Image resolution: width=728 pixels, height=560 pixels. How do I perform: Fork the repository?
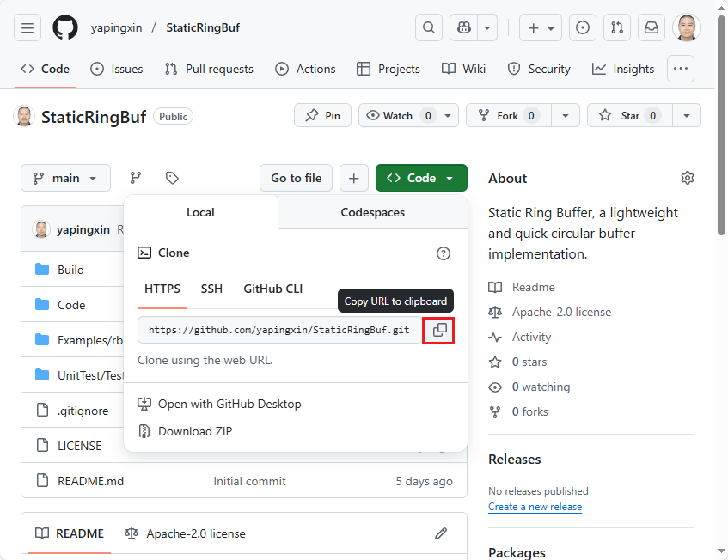point(508,116)
